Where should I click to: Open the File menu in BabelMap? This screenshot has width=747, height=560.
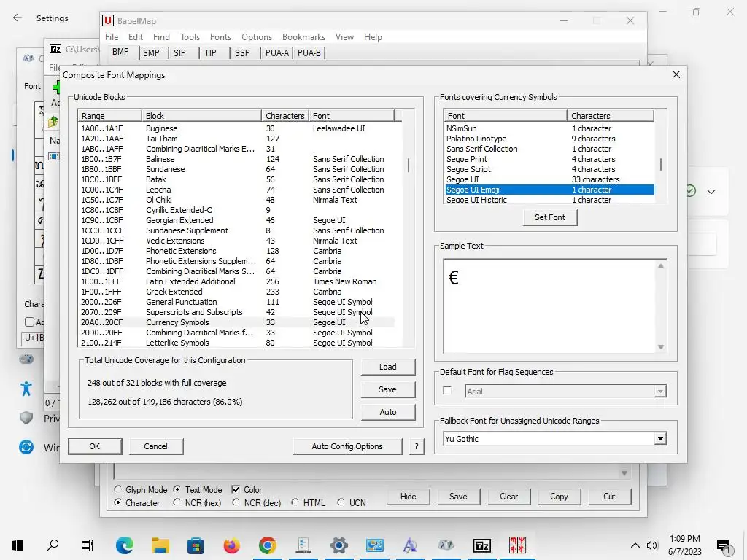pyautogui.click(x=112, y=37)
